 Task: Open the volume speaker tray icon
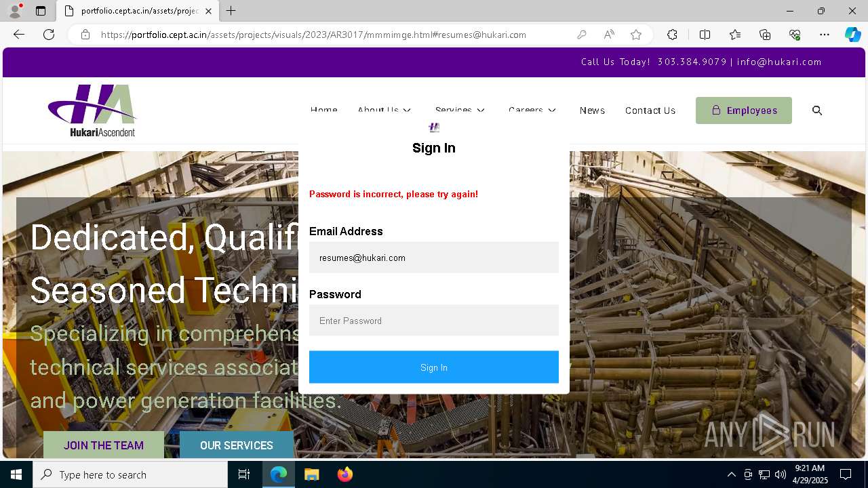781,474
